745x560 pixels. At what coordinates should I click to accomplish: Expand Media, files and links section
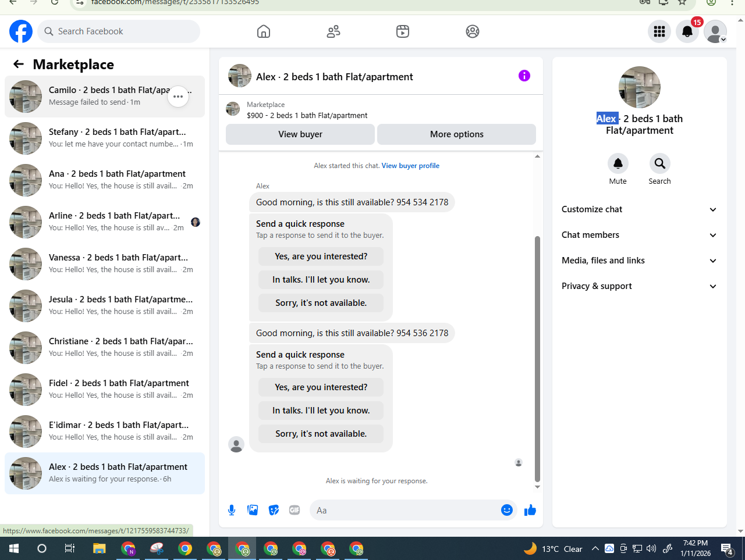(639, 261)
